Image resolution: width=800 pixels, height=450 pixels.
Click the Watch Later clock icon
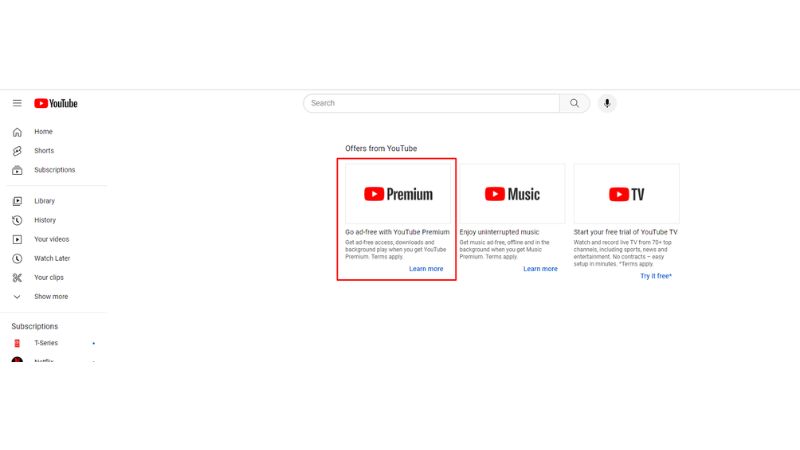click(x=17, y=259)
